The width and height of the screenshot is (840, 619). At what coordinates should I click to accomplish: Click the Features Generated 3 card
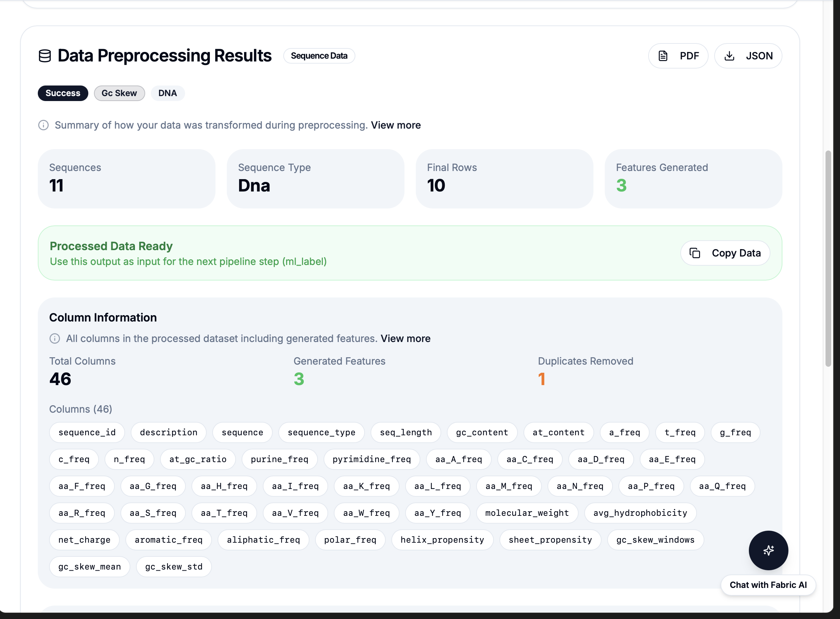693,179
